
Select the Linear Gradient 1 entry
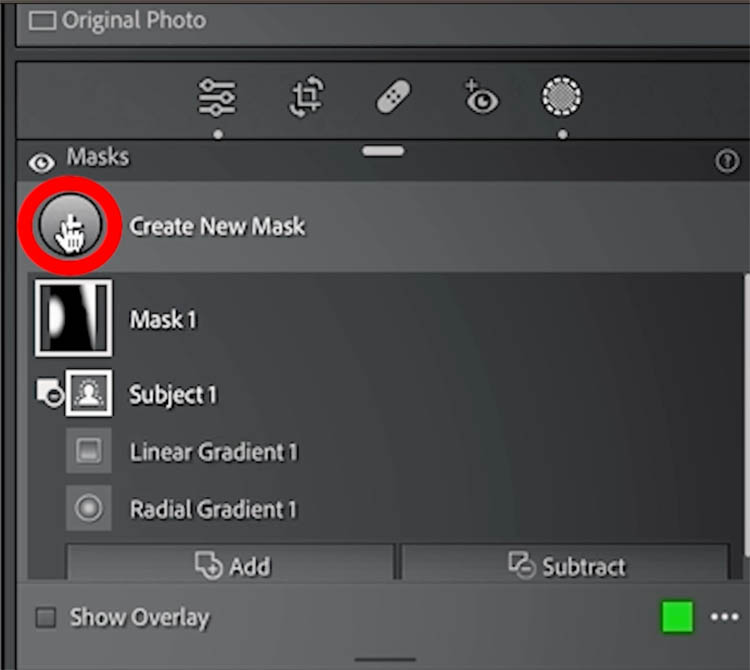point(214,452)
